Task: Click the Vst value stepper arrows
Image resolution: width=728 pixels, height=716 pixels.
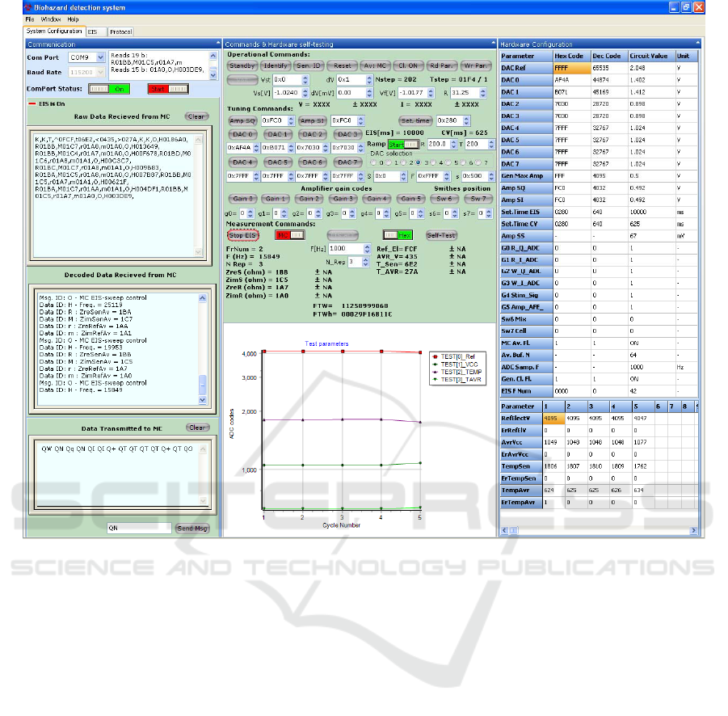Action: 304,80
